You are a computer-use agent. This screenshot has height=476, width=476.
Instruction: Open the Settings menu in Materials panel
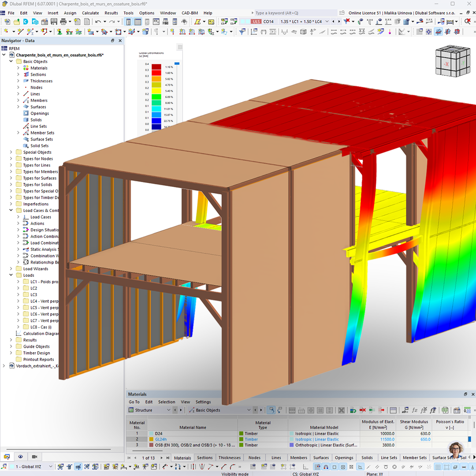point(203,402)
